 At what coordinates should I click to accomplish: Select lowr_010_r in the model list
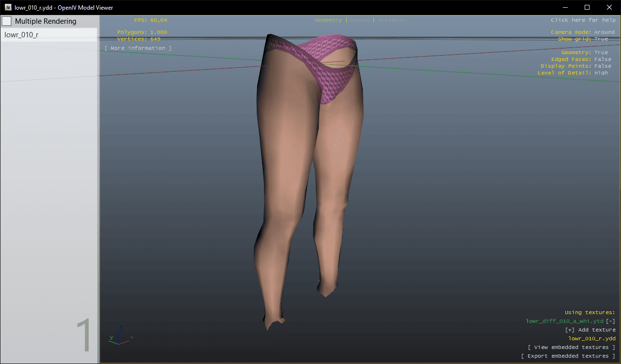21,35
